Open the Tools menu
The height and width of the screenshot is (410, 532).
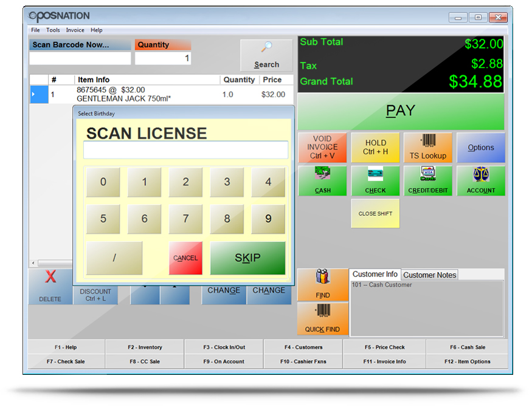[53, 30]
